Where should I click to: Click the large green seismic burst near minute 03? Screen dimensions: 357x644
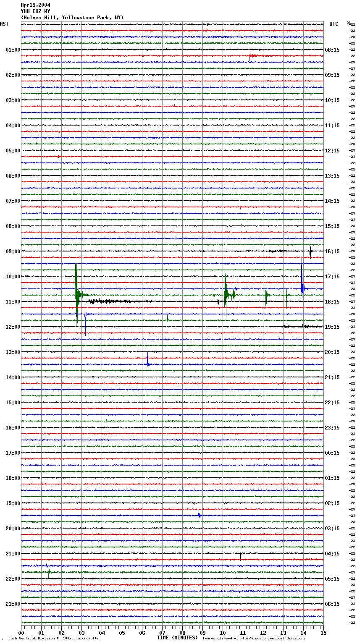77,294
